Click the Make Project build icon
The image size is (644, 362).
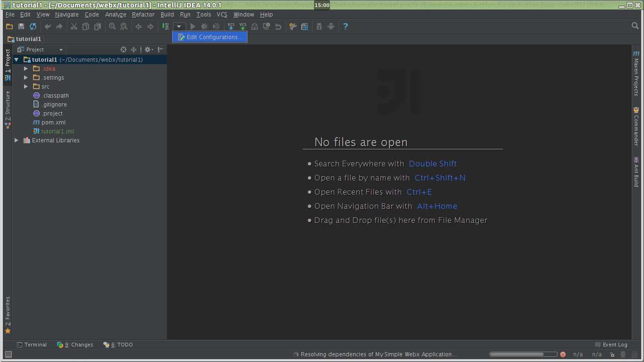tap(165, 27)
